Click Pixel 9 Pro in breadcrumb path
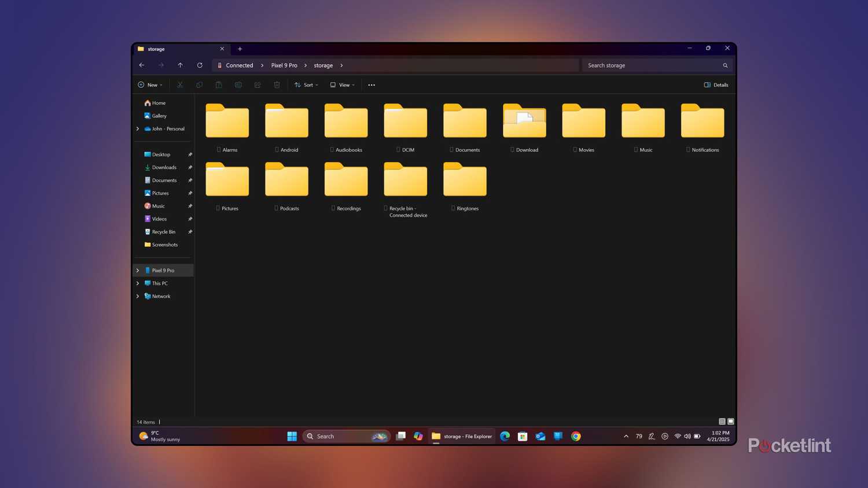The width and height of the screenshot is (868, 488). [x=284, y=65]
